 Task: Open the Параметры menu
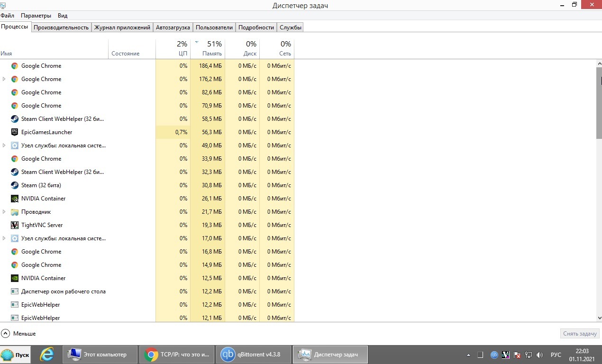[36, 16]
